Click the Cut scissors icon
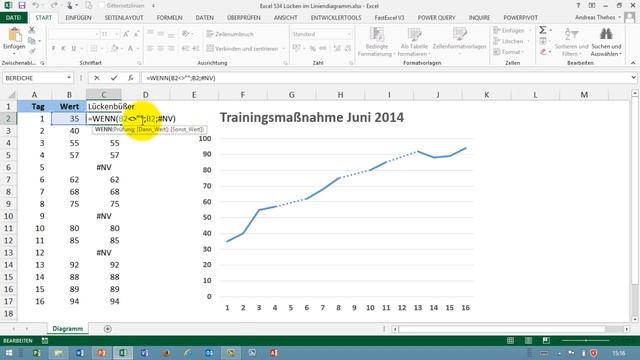 (x=32, y=30)
